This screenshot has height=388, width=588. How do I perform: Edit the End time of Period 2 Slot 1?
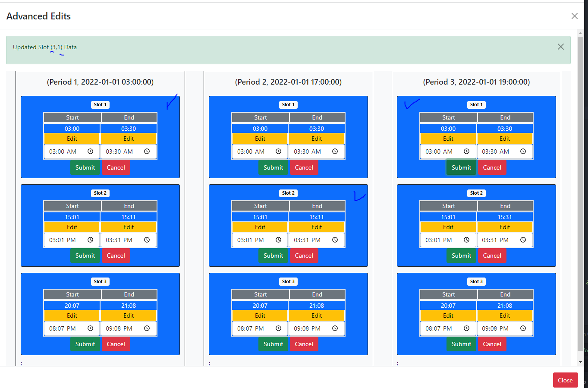317,139
